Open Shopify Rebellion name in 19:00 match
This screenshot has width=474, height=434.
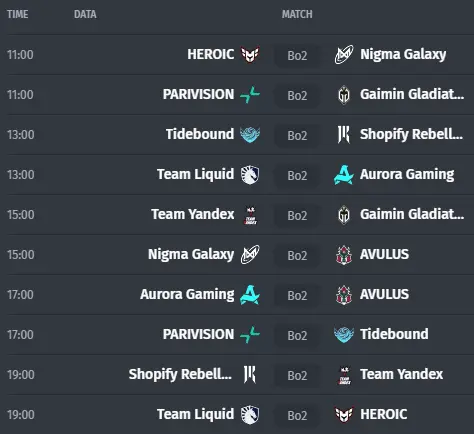[180, 374]
